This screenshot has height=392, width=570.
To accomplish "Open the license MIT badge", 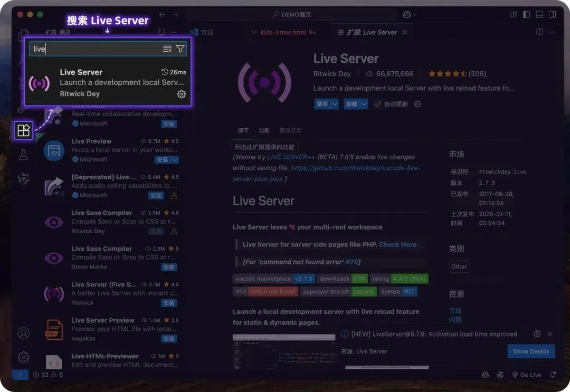I will tap(398, 291).
